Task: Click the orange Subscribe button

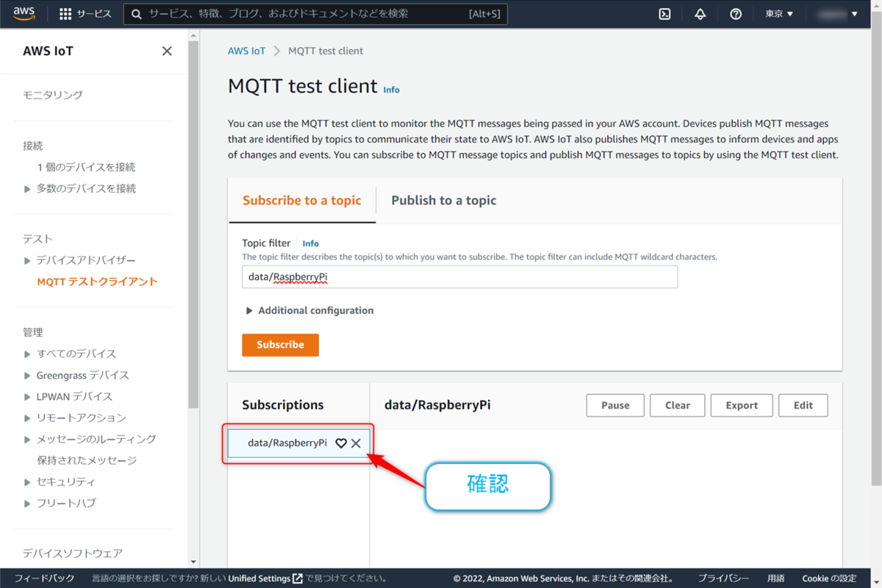Action: click(280, 345)
